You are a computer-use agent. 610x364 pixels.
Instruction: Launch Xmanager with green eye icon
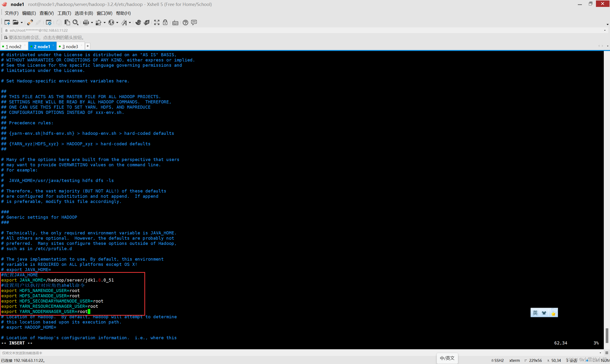[147, 23]
